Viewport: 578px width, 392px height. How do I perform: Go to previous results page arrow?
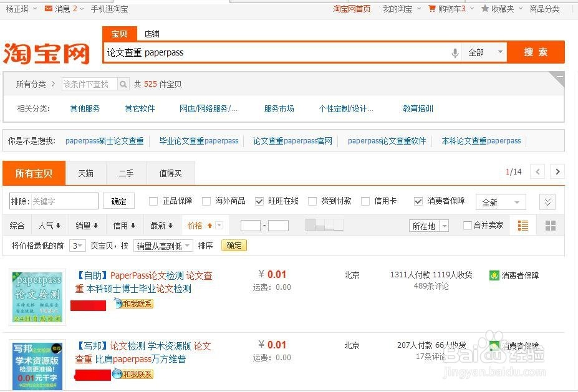coord(537,171)
